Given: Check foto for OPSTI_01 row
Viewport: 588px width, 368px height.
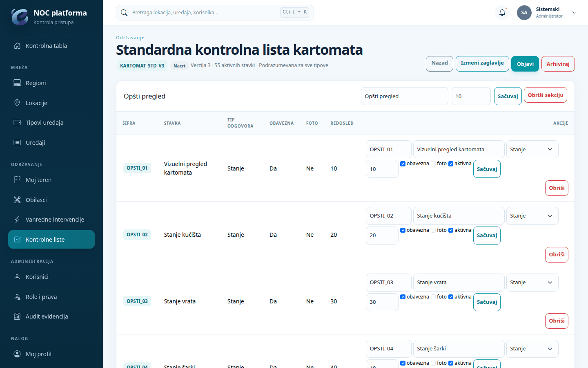Looking at the screenshot, I should [433, 164].
